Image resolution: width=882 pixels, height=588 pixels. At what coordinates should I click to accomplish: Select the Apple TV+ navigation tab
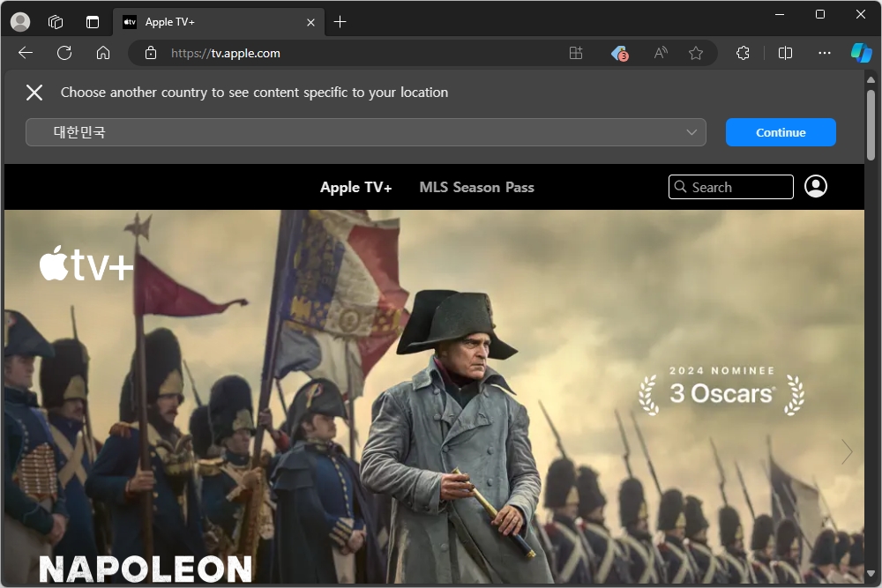pos(355,187)
